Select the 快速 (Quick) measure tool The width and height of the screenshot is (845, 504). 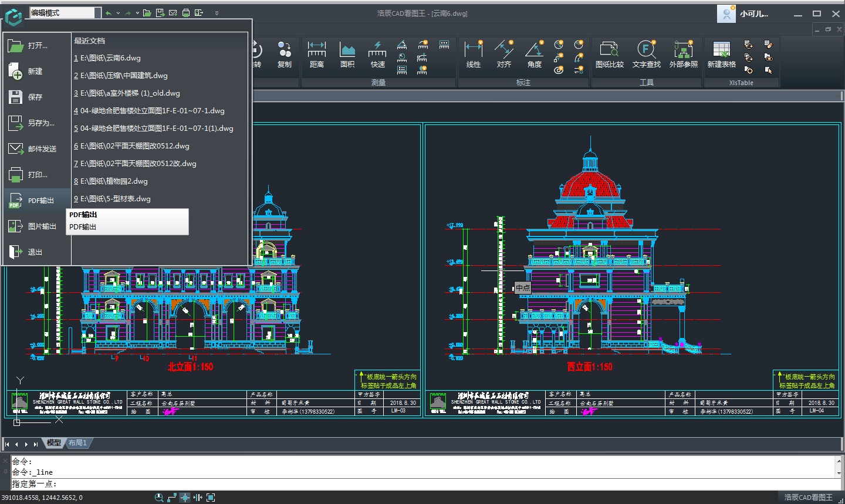[x=378, y=55]
